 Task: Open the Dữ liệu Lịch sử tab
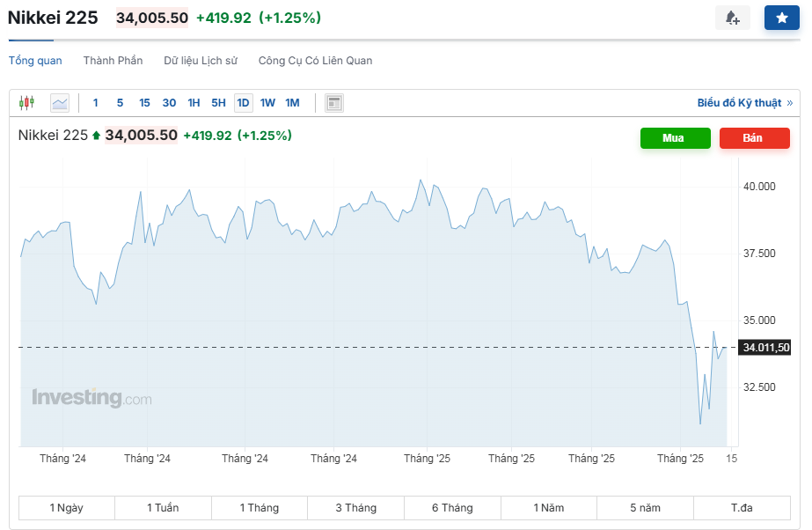(x=201, y=61)
